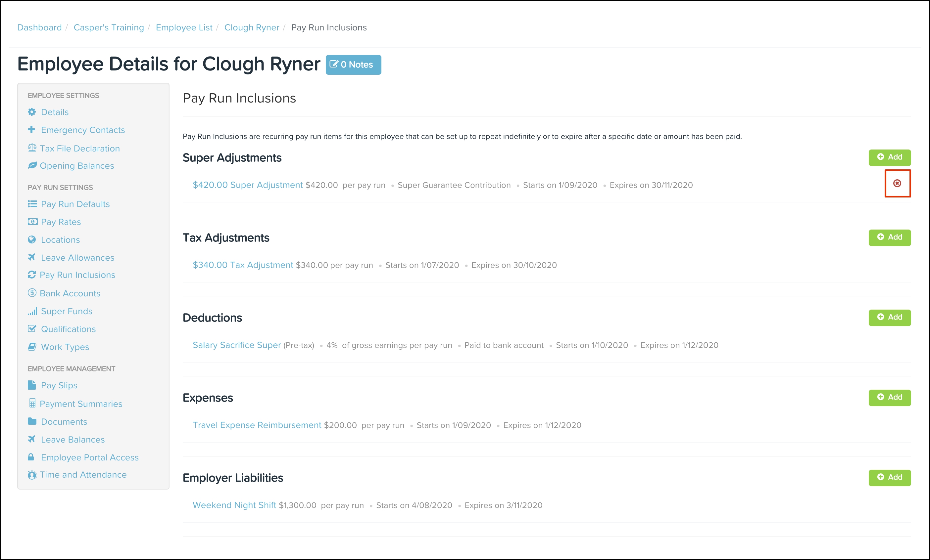The width and height of the screenshot is (930, 560).
Task: Click the Emergency Contacts plus icon
Action: 32,130
